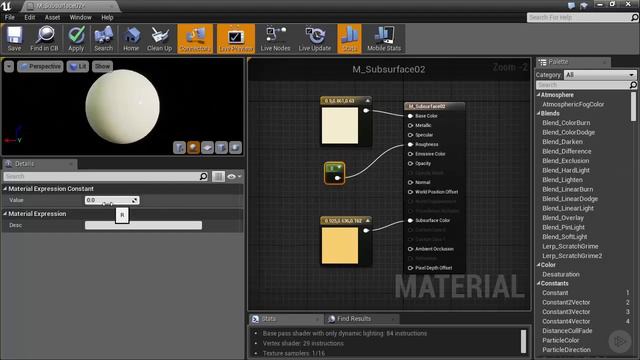Open the Window menu

coord(80,17)
